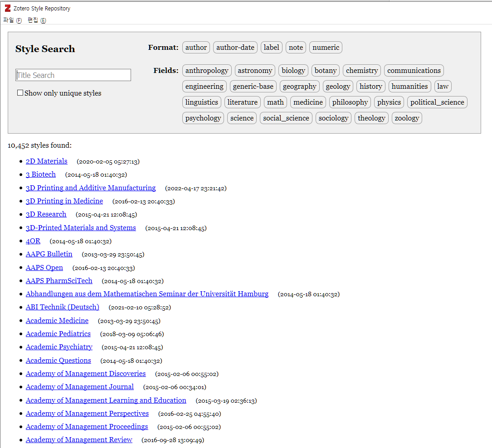Open the Academic Pediatrics style link
This screenshot has height=448, width=492.
[x=58, y=333]
